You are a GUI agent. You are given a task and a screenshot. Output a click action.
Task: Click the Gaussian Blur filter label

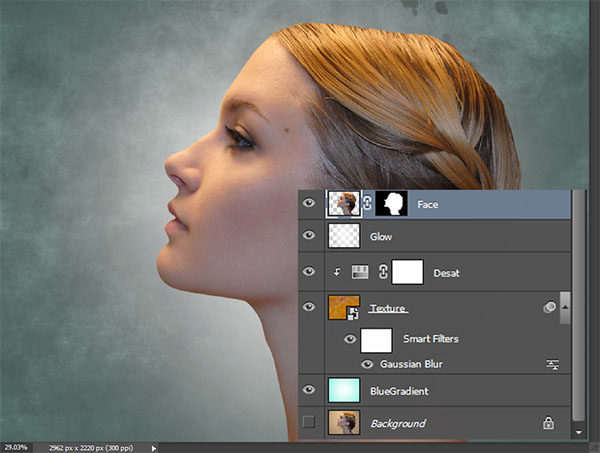(x=412, y=365)
